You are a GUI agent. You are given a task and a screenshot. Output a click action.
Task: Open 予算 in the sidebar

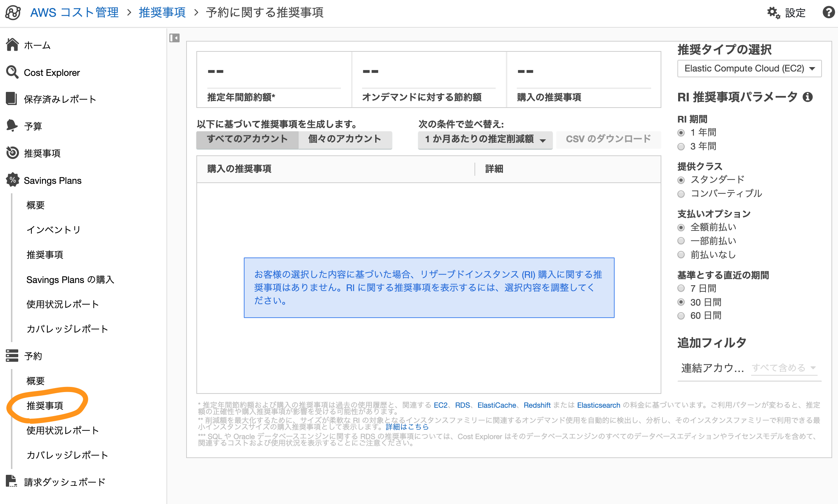point(33,126)
